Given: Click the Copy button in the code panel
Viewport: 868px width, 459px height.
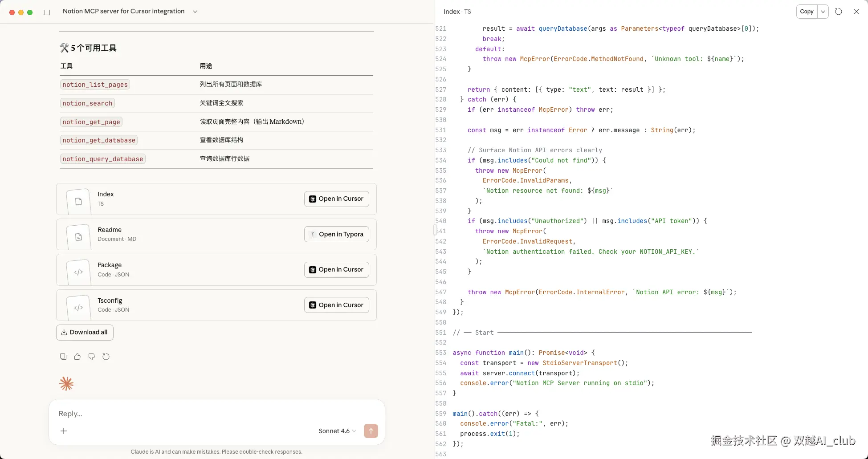Looking at the screenshot, I should point(807,12).
